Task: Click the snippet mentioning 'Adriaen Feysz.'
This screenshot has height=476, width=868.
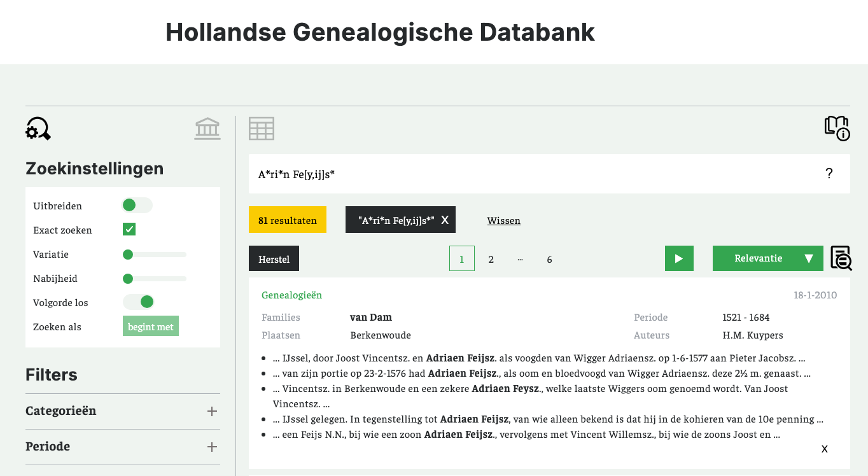Action: pos(531,396)
